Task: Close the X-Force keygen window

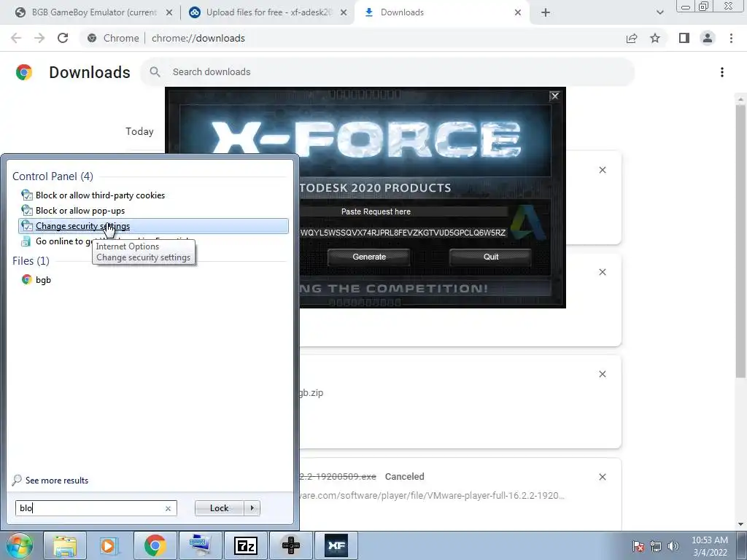Action: (555, 96)
